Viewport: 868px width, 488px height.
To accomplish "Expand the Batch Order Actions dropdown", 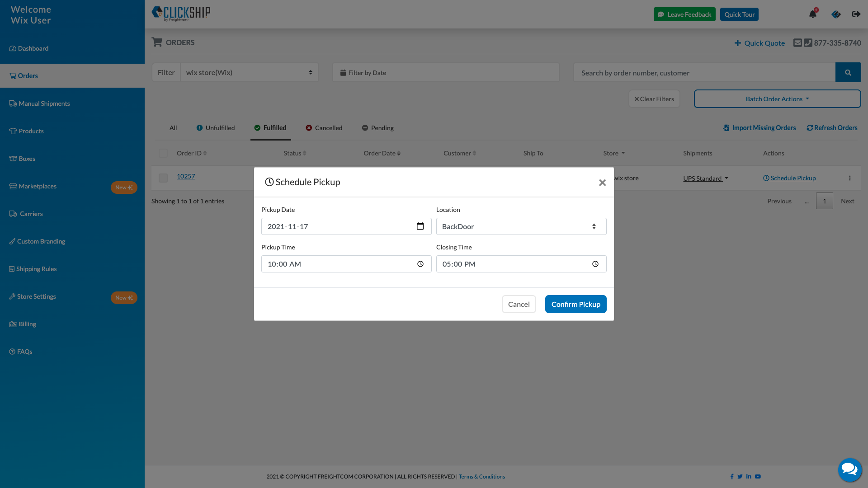I will [777, 99].
